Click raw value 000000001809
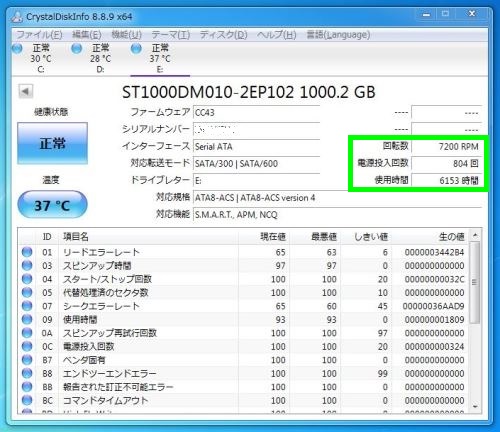 pyautogui.click(x=434, y=320)
